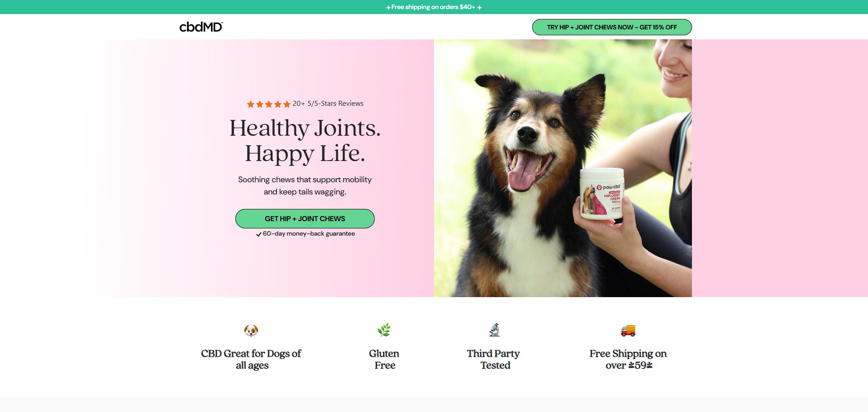
Task: Select the CBD Great for Dogs heading
Action: pos(251,359)
